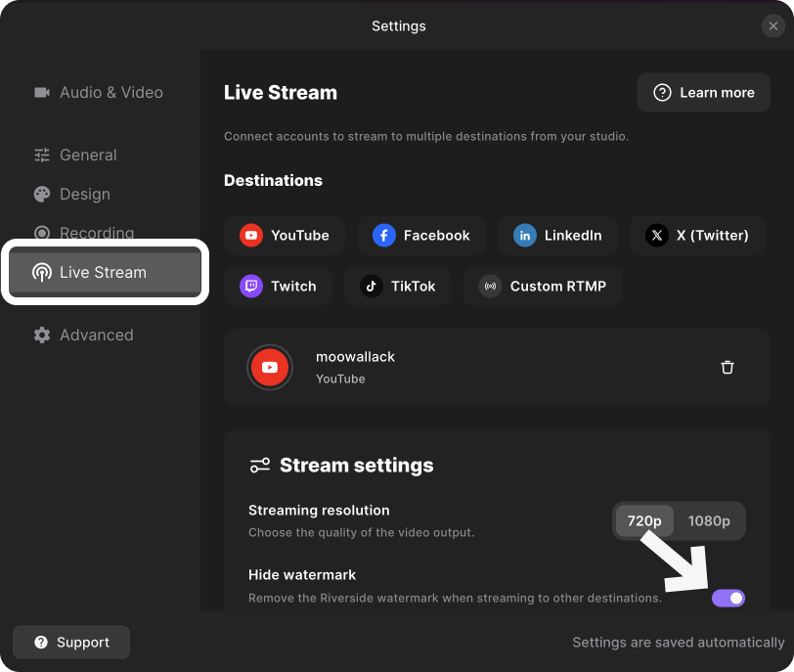Screen dimensions: 794x672
Task: Select 1080p streaming resolution
Action: pos(708,521)
